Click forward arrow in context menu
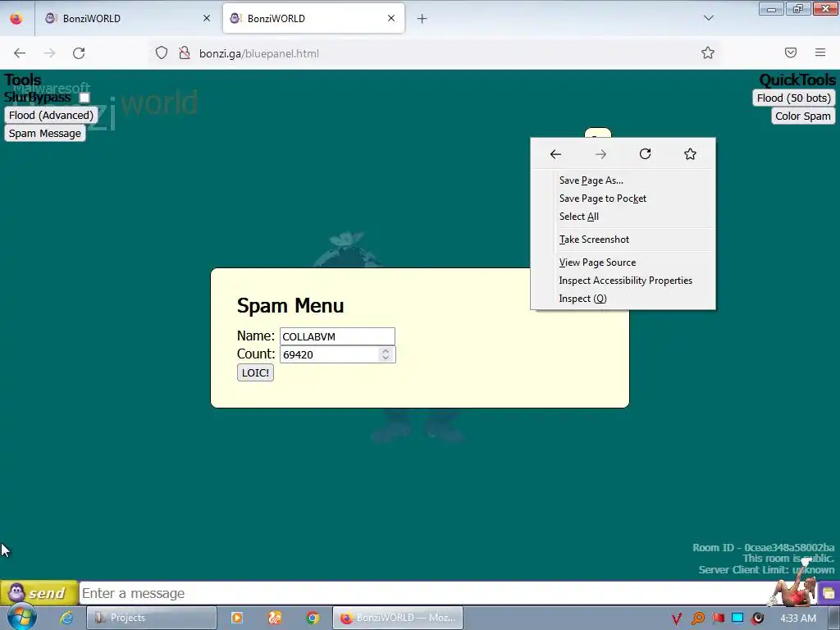 (x=600, y=154)
